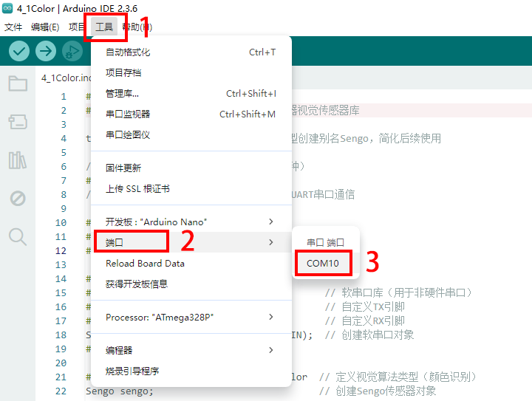Image resolution: width=532 pixels, height=401 pixels.
Task: Open the 文件 menu
Action: tap(13, 27)
